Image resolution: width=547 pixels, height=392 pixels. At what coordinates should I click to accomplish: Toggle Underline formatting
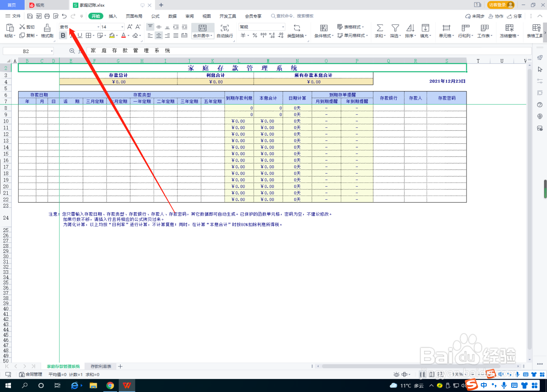coord(80,36)
